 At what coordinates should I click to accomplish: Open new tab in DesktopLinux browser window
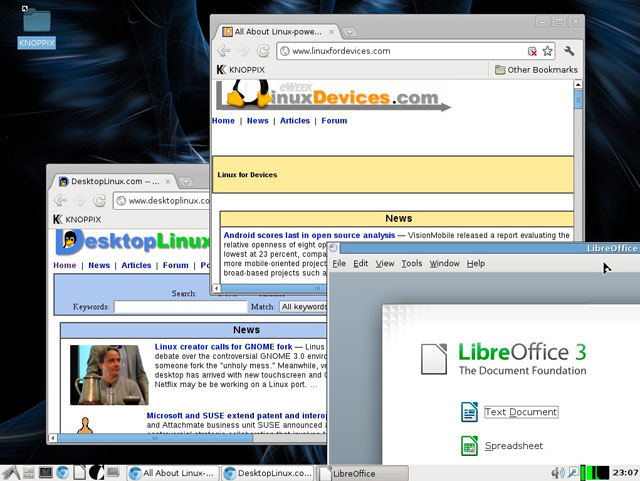tap(186, 182)
